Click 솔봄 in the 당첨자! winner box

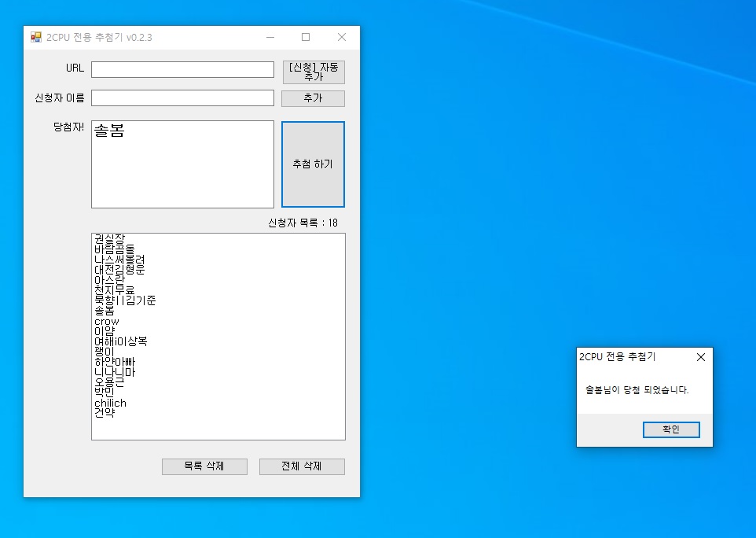pyautogui.click(x=109, y=131)
